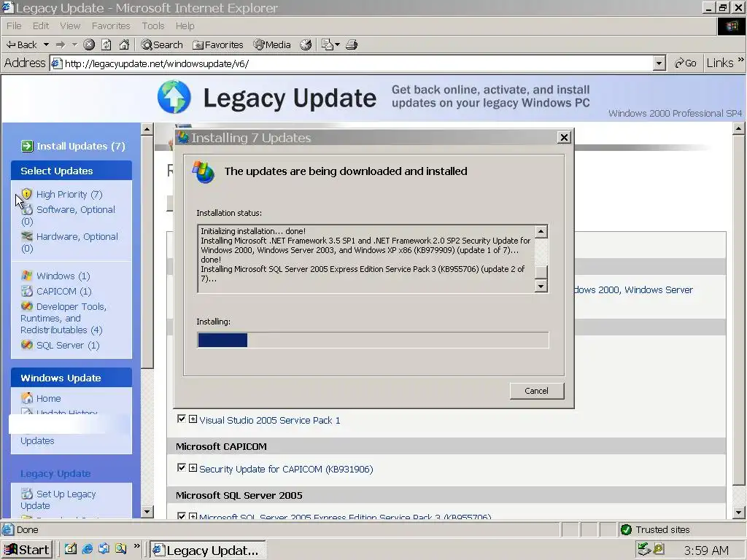Click the Legacy Update globe logo
Viewport: 747px width, 560px height.
(174, 97)
